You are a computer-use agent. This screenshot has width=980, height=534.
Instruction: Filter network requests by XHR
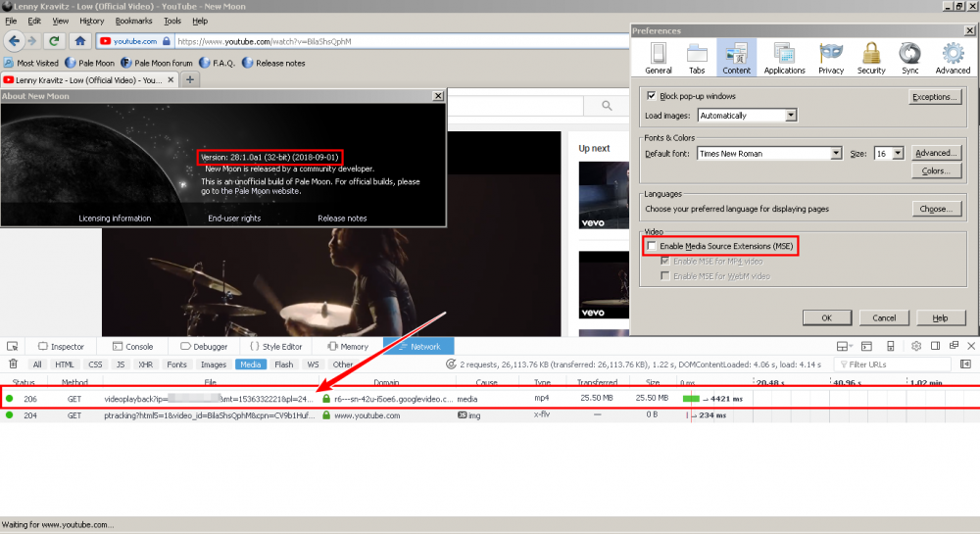coord(146,364)
